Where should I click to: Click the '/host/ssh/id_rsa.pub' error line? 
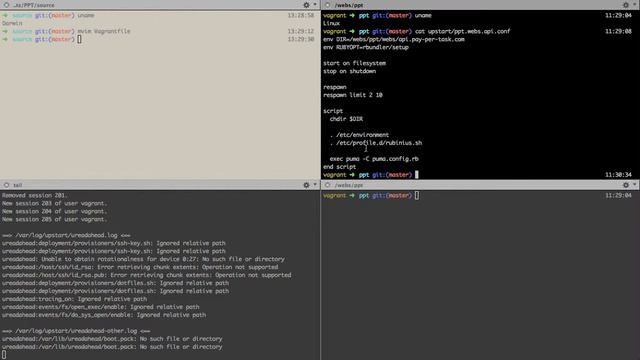(147, 275)
